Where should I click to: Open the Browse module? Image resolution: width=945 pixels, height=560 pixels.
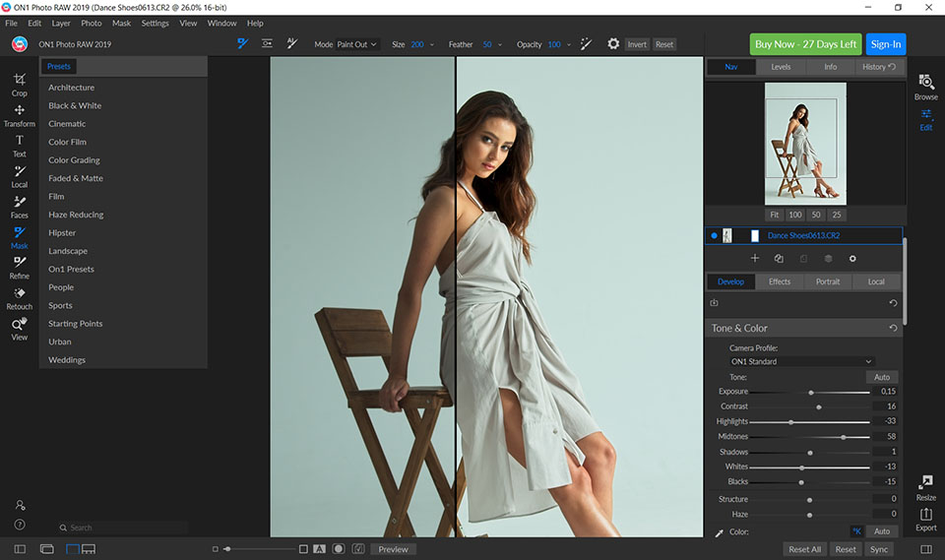(x=925, y=87)
